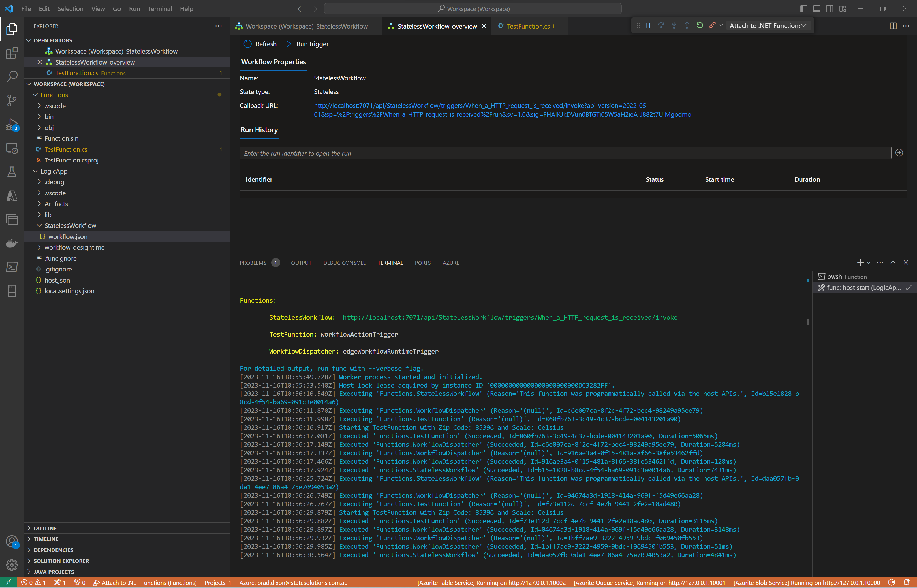This screenshot has height=588, width=917.
Task: Switch to the DEBUG CONSOLE tab
Action: pos(344,263)
